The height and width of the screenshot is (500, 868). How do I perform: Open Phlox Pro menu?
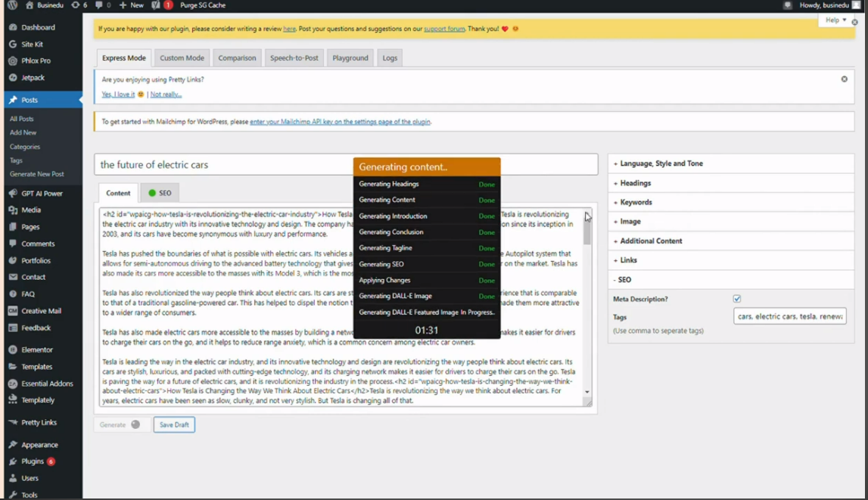[x=36, y=61]
